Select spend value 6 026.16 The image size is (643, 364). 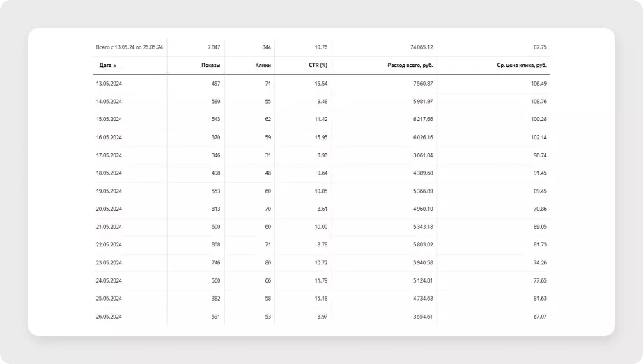point(423,137)
